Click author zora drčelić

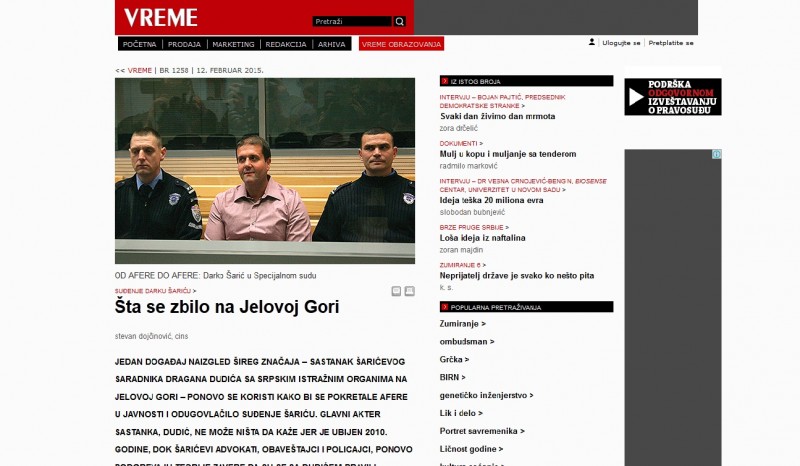pos(459,129)
